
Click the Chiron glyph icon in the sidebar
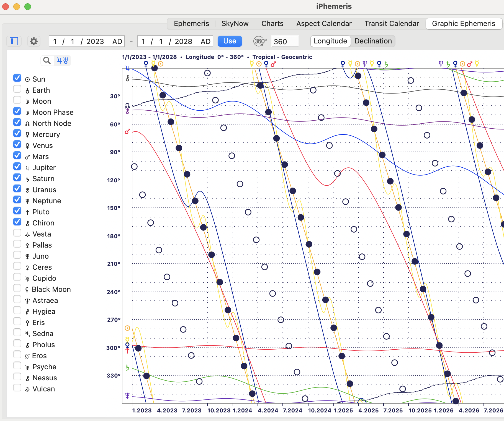(x=27, y=223)
